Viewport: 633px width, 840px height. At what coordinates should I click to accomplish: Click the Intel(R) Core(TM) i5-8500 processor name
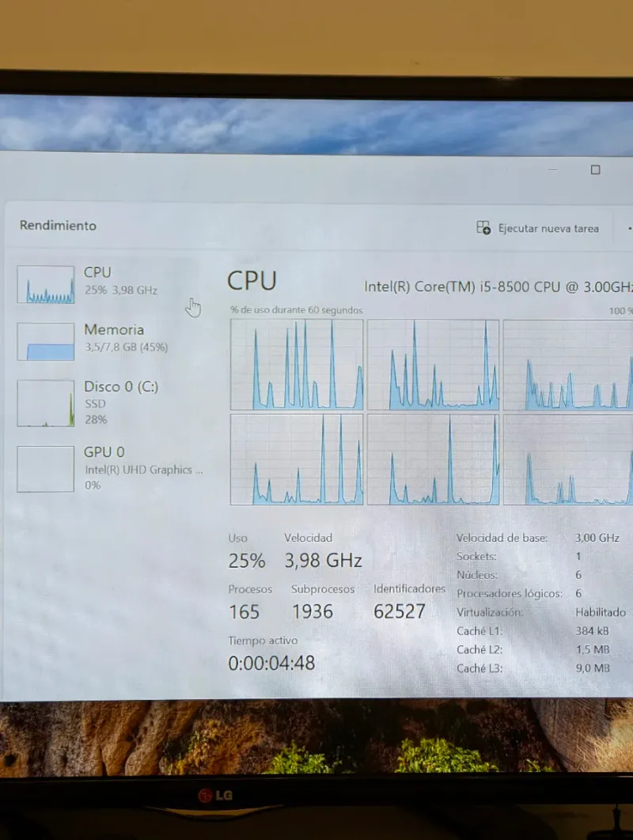click(498, 286)
